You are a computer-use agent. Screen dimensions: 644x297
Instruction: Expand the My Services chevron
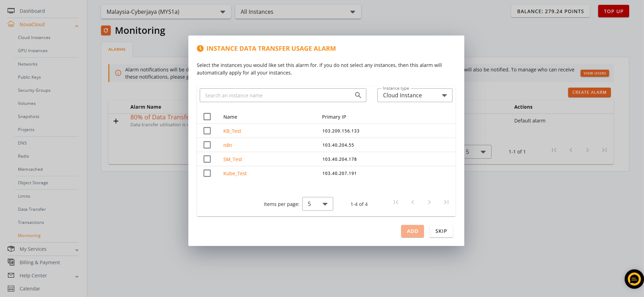click(77, 250)
